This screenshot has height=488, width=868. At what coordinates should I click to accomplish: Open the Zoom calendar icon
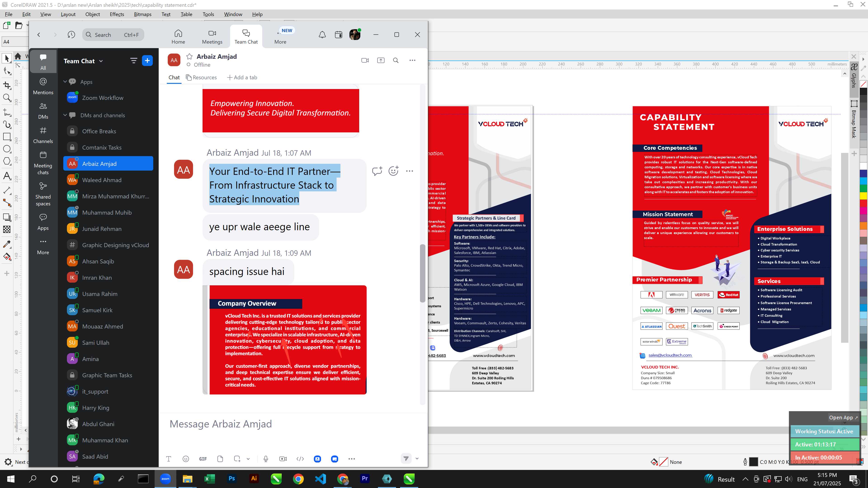tap(339, 35)
